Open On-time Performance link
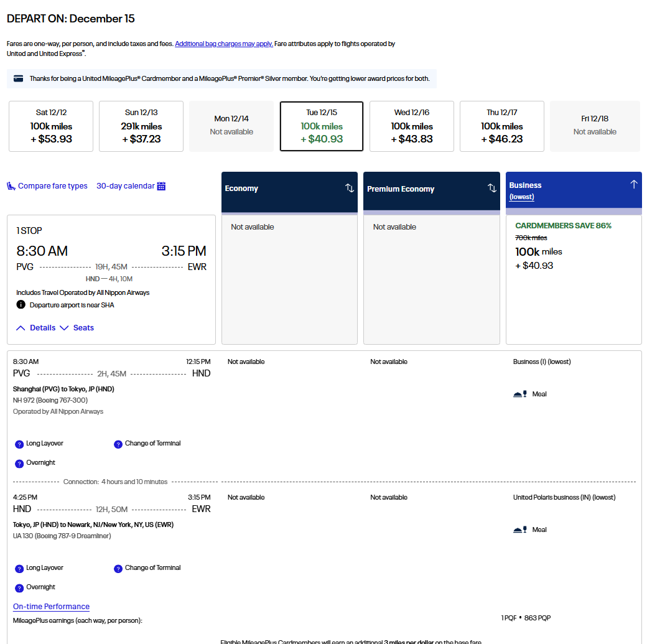The width and height of the screenshot is (647, 644). 51,607
